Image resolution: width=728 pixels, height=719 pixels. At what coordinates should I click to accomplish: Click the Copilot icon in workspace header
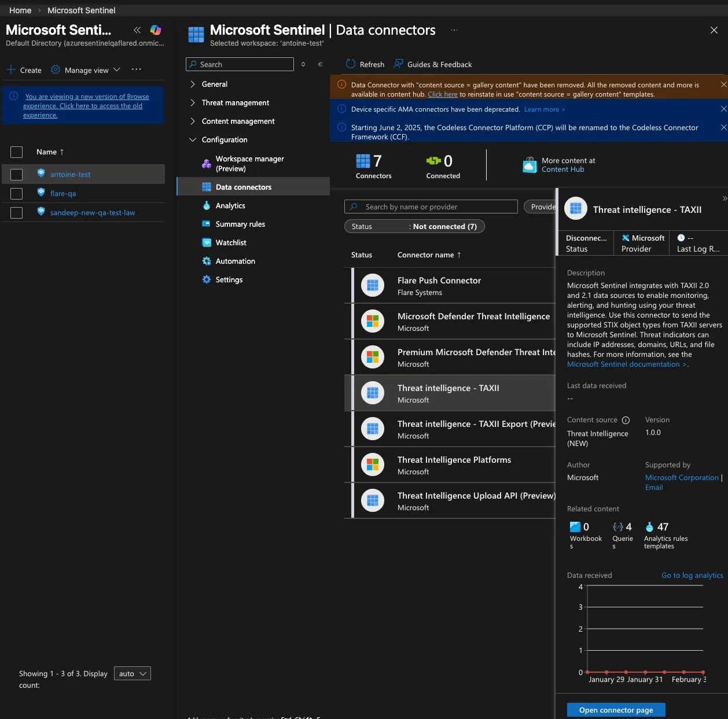click(156, 30)
